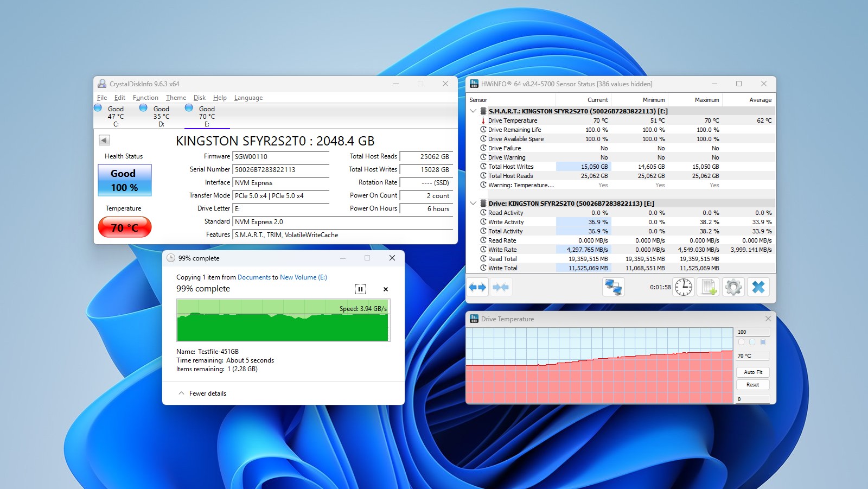Click the Good 100 % health status button
Viewport: 868px width, 489px height.
click(x=124, y=180)
